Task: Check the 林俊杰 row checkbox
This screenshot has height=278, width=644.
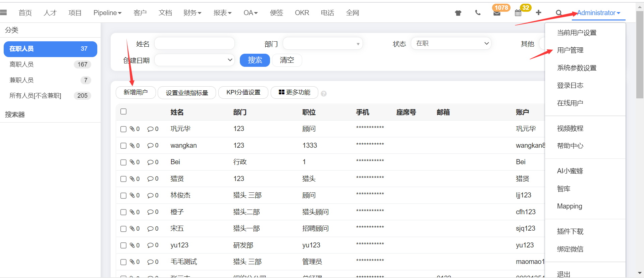Action: tap(123, 196)
